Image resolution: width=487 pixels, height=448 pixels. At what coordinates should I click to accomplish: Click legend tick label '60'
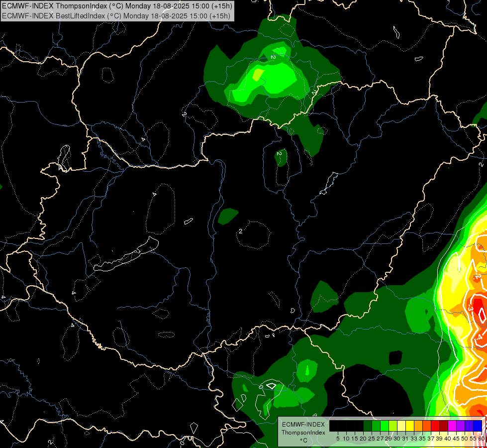click(x=482, y=439)
